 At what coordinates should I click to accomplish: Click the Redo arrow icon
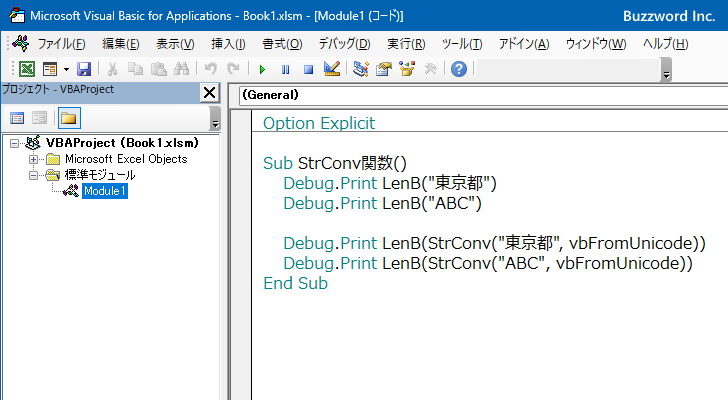pyautogui.click(x=233, y=69)
